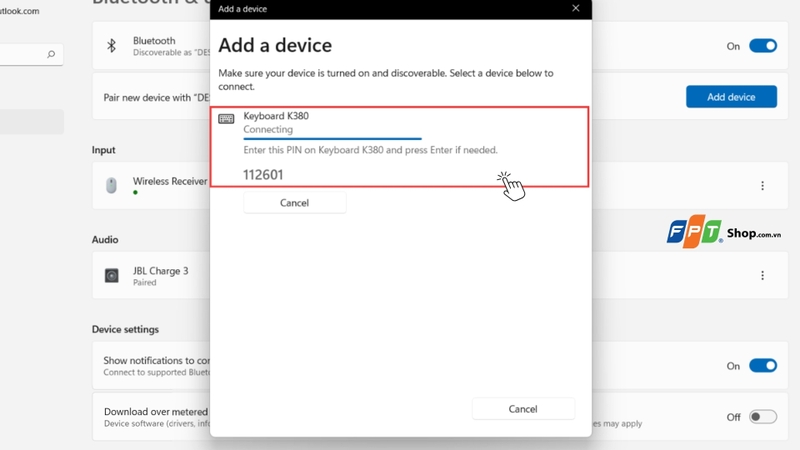Click the Paired status under JBL Charge 3
Screen dimensions: 800x450
click(x=144, y=283)
